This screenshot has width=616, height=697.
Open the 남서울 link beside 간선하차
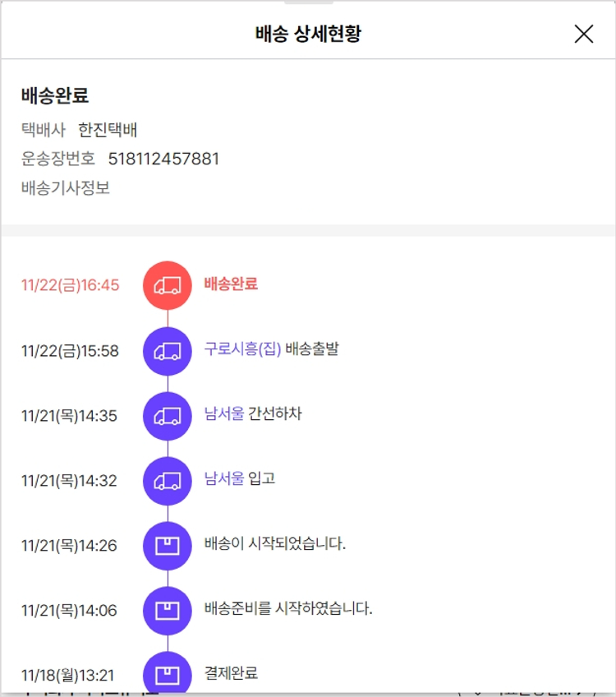pyautogui.click(x=224, y=414)
